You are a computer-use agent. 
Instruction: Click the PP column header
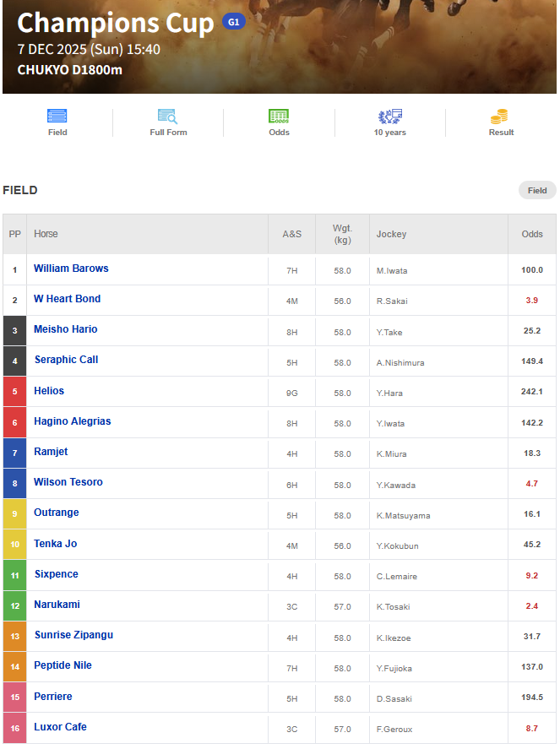[15, 234]
